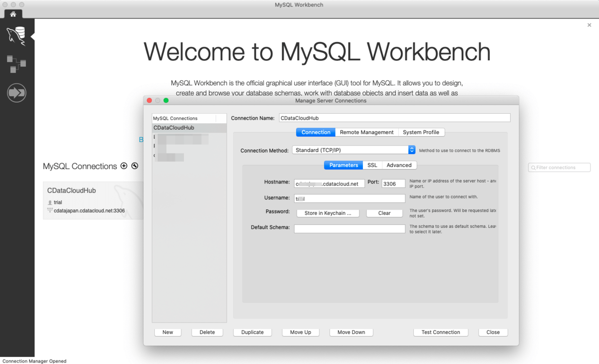Click the Close button in the dialog
This screenshot has width=599, height=364.
pyautogui.click(x=493, y=332)
